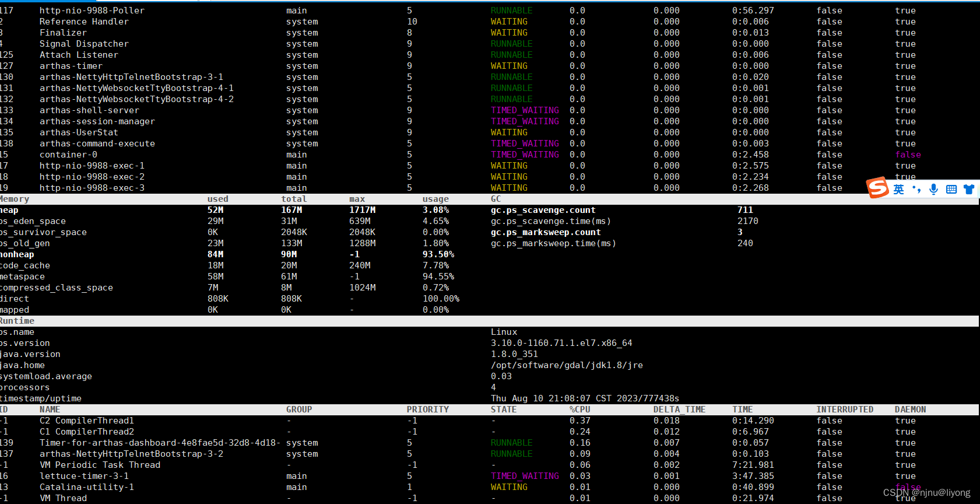The width and height of the screenshot is (980, 504).
Task: Toggle the English/Chinese input mode indicator
Action: point(898,189)
